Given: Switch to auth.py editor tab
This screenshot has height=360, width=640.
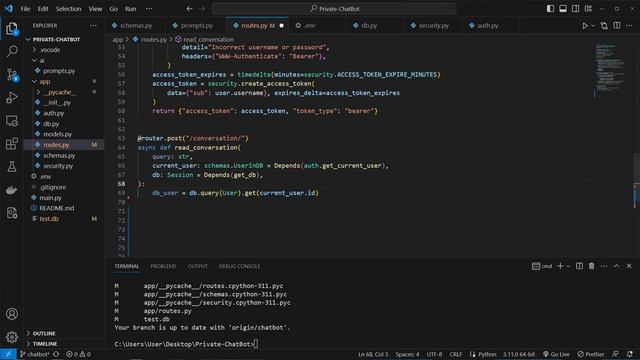Looking at the screenshot, I should tap(487, 26).
